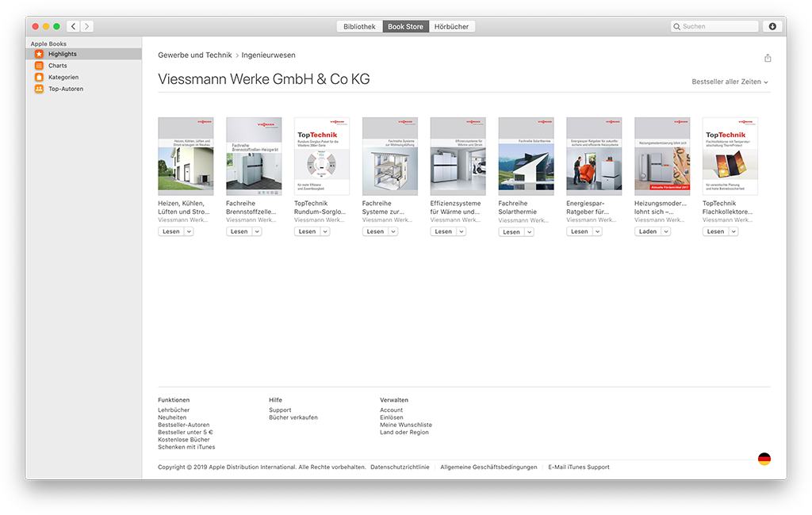Image resolution: width=812 pixels, height=515 pixels.
Task: Open Fachreihe Systeme zur Wohnungslüftung cover
Action: tap(390, 156)
